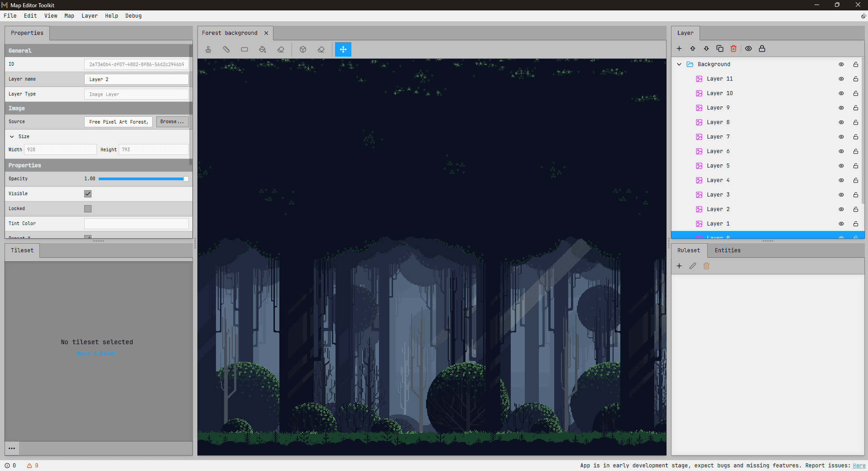Select Layer 8 in the layer tree
This screenshot has height=471, width=868.
767,122
